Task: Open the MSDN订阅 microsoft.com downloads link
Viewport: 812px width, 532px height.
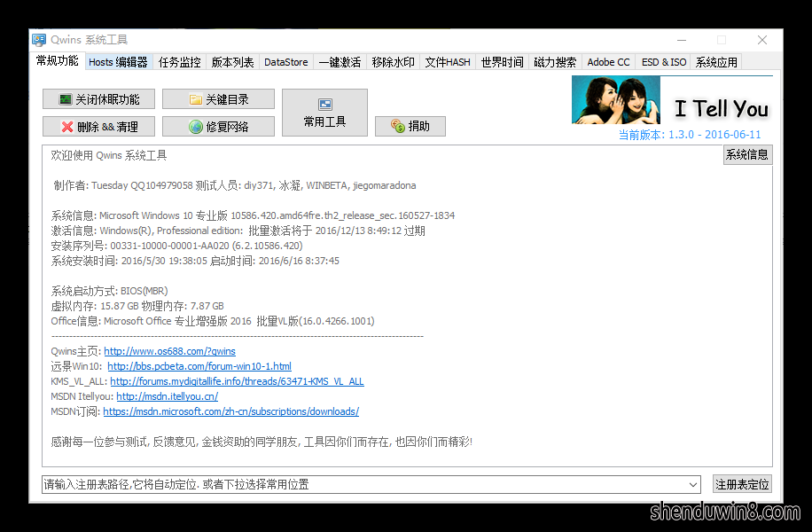Action: 231,411
